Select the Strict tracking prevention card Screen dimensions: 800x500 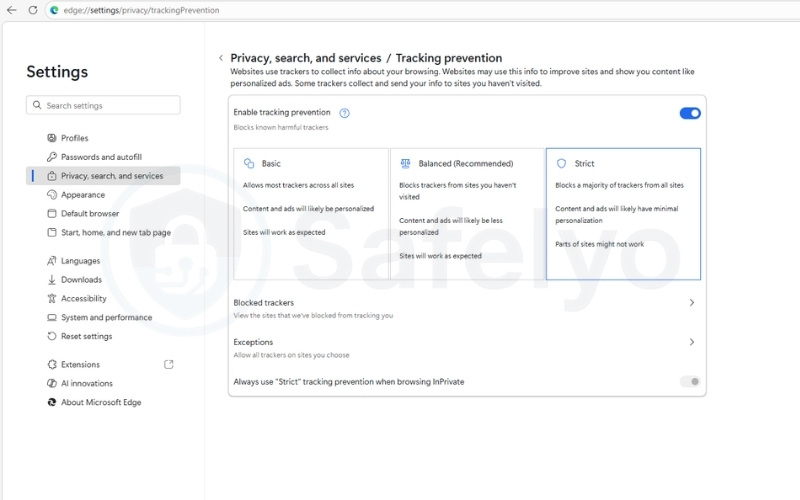pos(623,214)
